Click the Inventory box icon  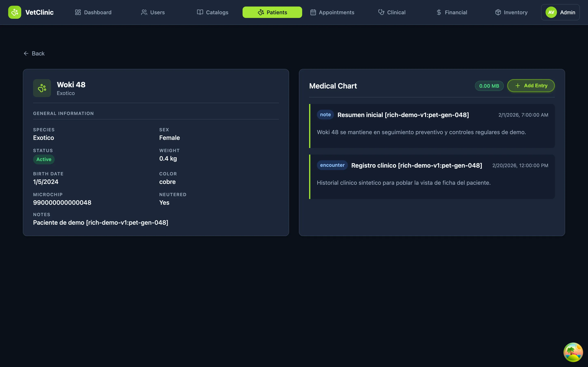pyautogui.click(x=498, y=12)
